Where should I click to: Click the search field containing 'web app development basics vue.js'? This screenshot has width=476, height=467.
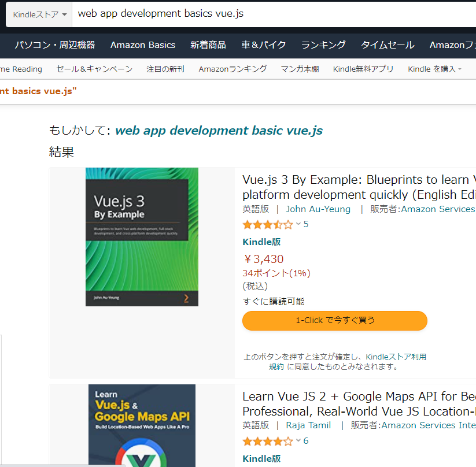(x=274, y=14)
